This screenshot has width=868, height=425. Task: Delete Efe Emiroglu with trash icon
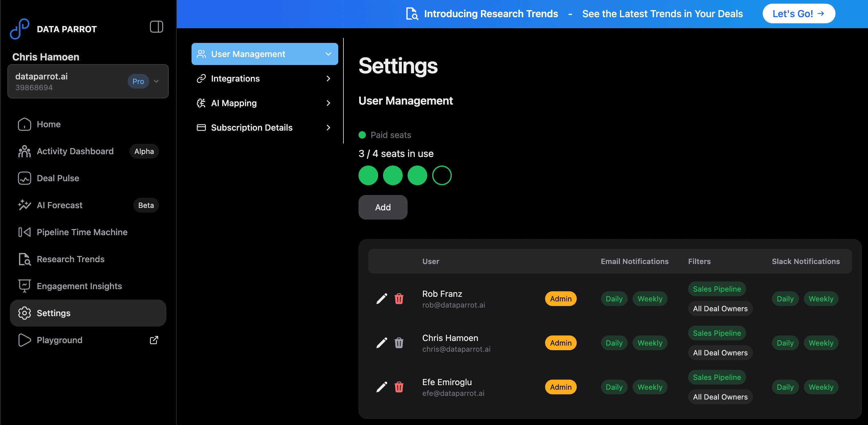(x=399, y=387)
